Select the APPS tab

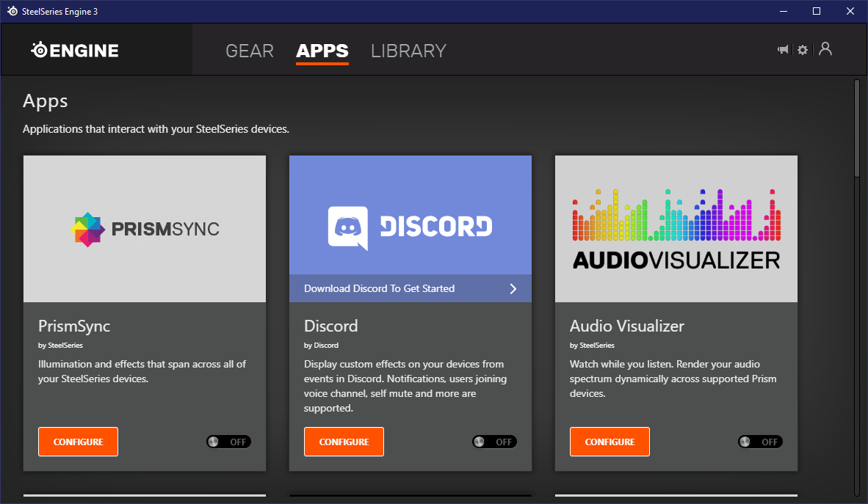pos(322,51)
